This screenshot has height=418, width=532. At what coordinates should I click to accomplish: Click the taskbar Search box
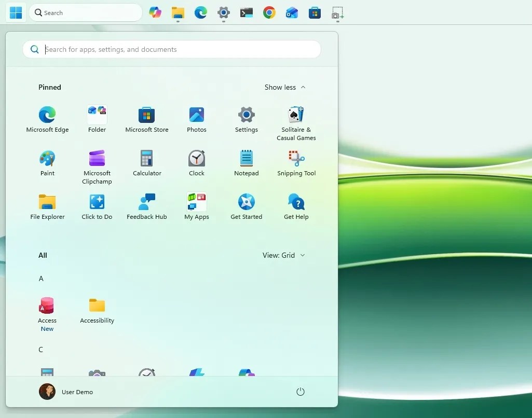tap(86, 12)
